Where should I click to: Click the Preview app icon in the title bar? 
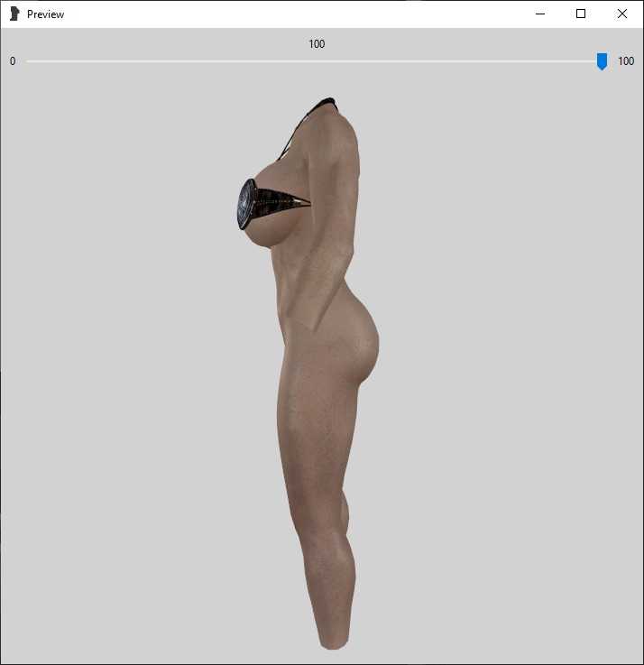point(14,14)
